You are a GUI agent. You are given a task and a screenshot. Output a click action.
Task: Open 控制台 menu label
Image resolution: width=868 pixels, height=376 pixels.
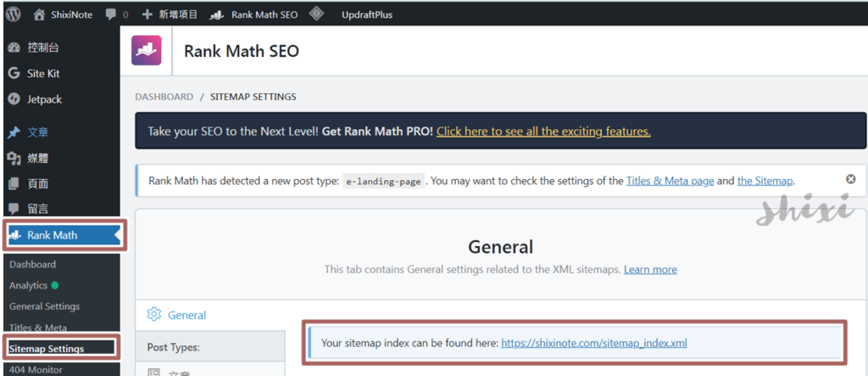coord(43,48)
